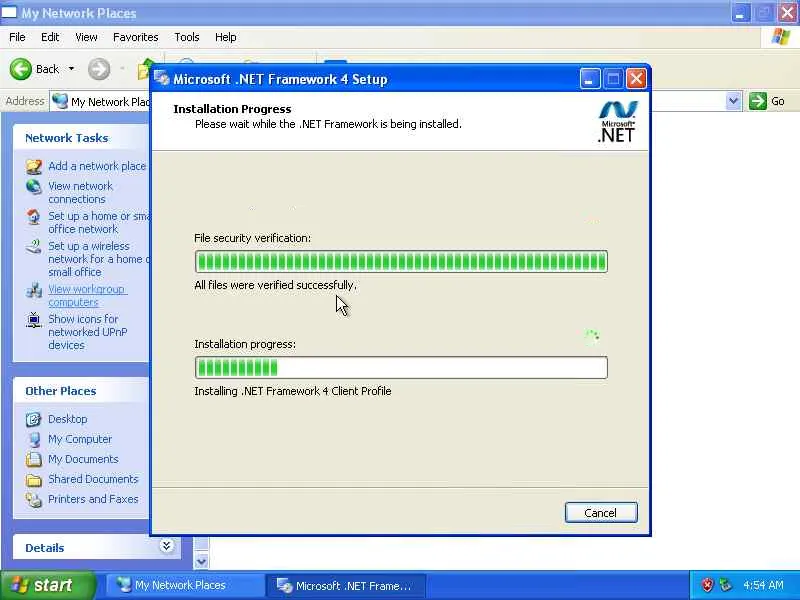Click the UPnP devices icon

tap(34, 320)
